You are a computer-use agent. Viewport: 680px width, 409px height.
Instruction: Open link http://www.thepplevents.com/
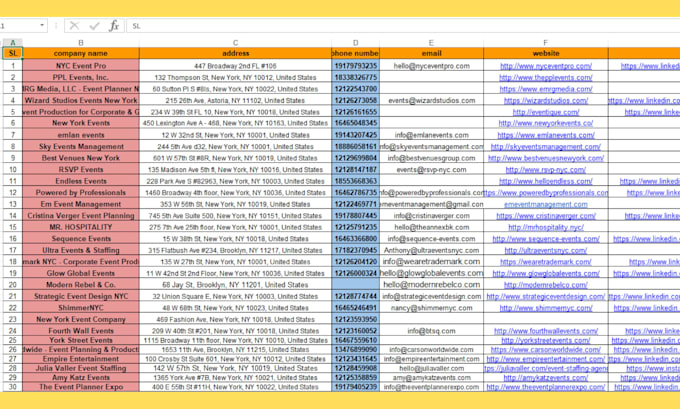coord(546,77)
